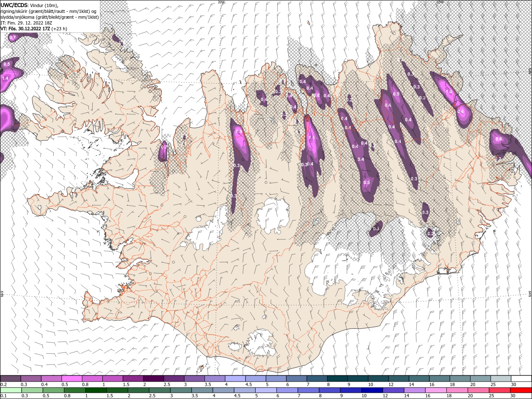Viewport: 532px width, 399px height.
Task: Click the bottom-row legend swatch starting at 7
Action: [308, 390]
